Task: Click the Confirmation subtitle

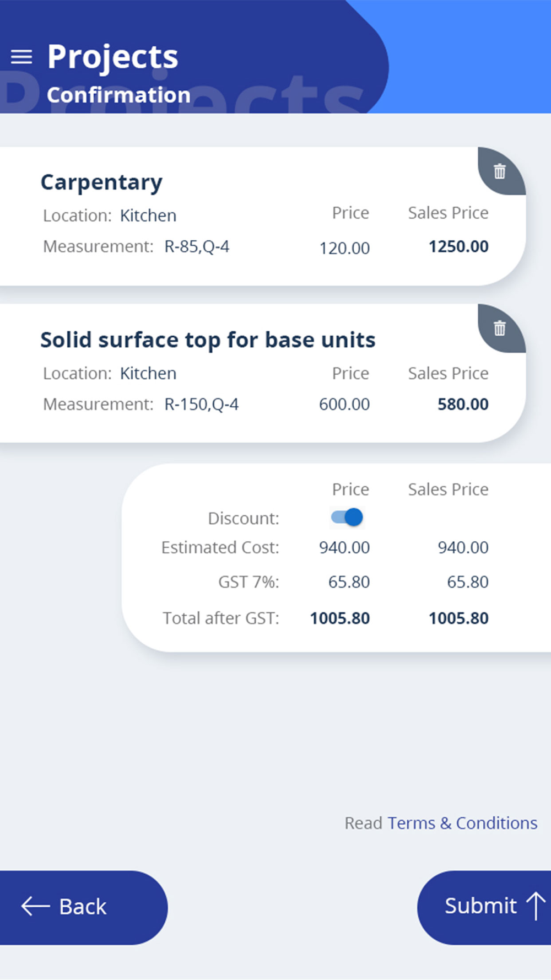Action: pyautogui.click(x=118, y=95)
